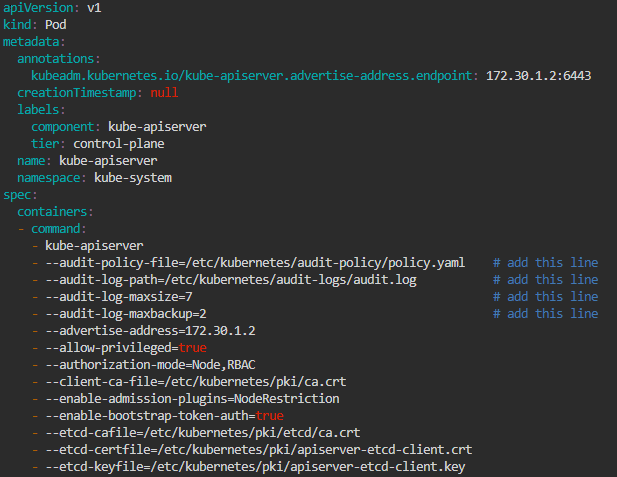The width and height of the screenshot is (617, 477).
Task: Click the 'labels:' key
Action: click(x=41, y=109)
